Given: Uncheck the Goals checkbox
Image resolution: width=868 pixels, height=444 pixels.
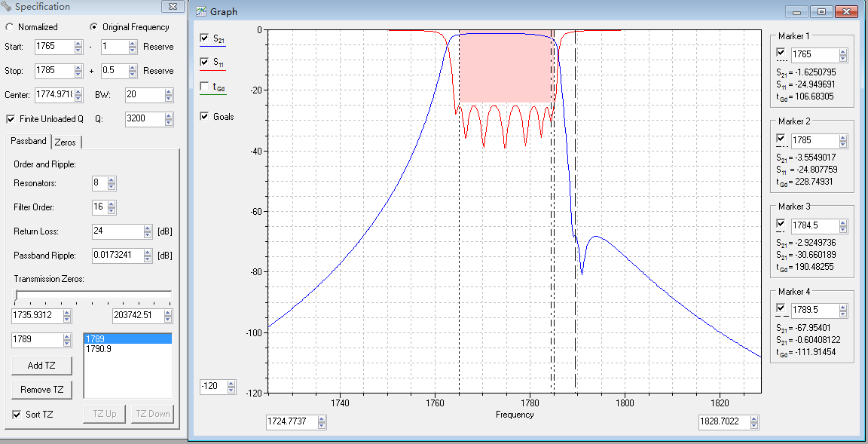Looking at the screenshot, I should click(204, 117).
